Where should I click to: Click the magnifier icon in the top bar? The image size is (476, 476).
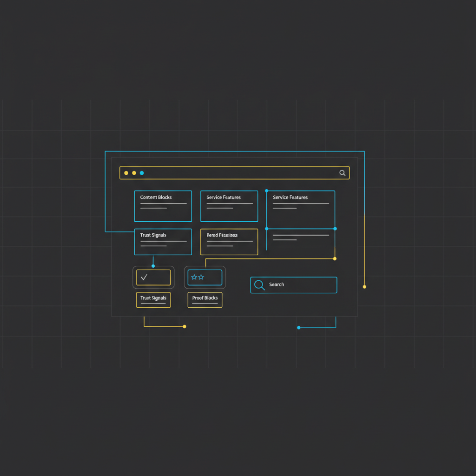tap(342, 173)
